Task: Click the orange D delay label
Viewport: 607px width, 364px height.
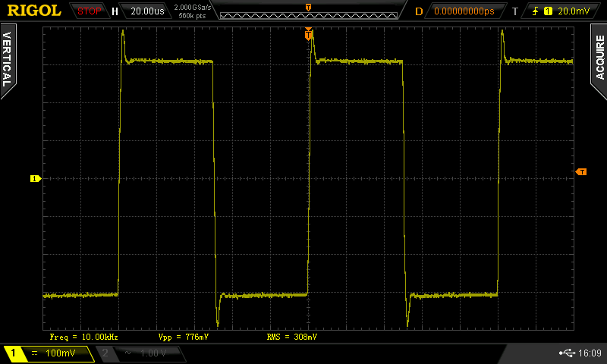Action: coord(419,11)
